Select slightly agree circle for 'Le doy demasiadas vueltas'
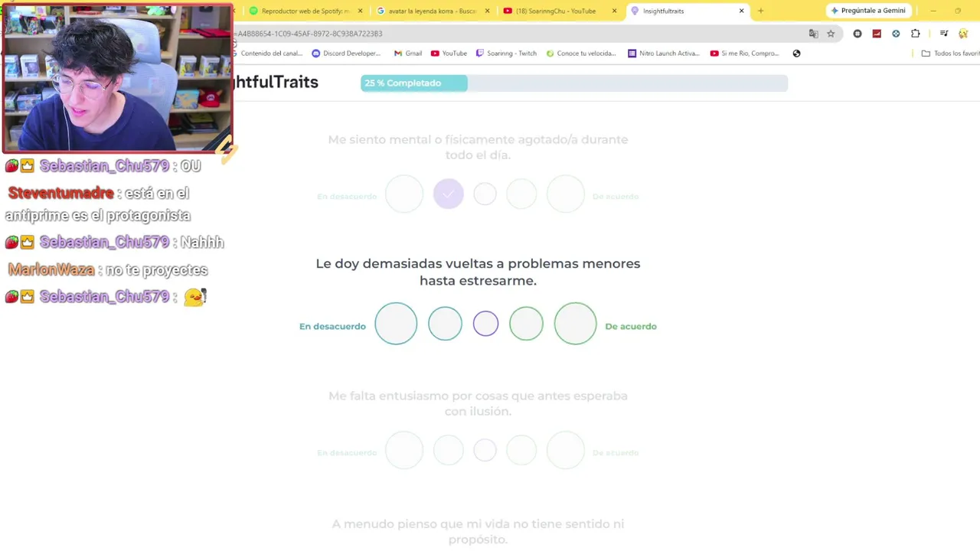The height and width of the screenshot is (551, 980). (526, 324)
